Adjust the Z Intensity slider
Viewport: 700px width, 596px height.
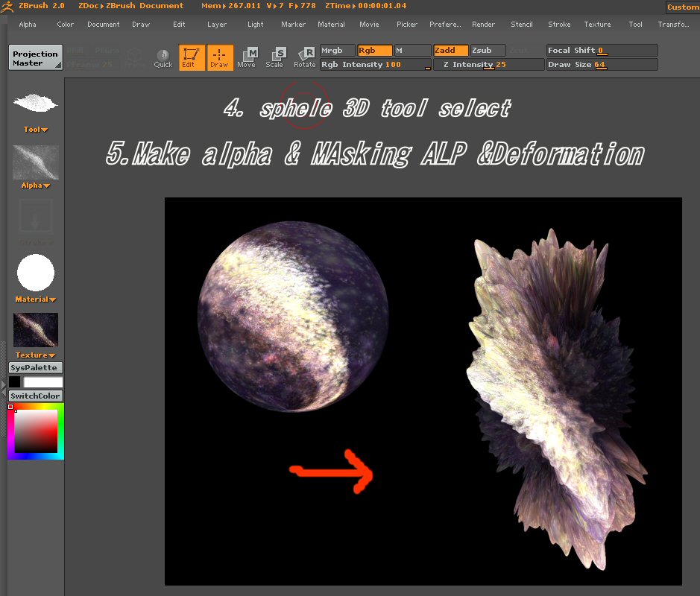tap(489, 65)
